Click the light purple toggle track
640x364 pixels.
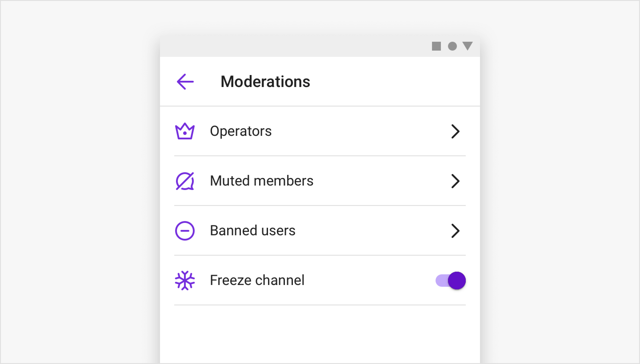[442, 280]
